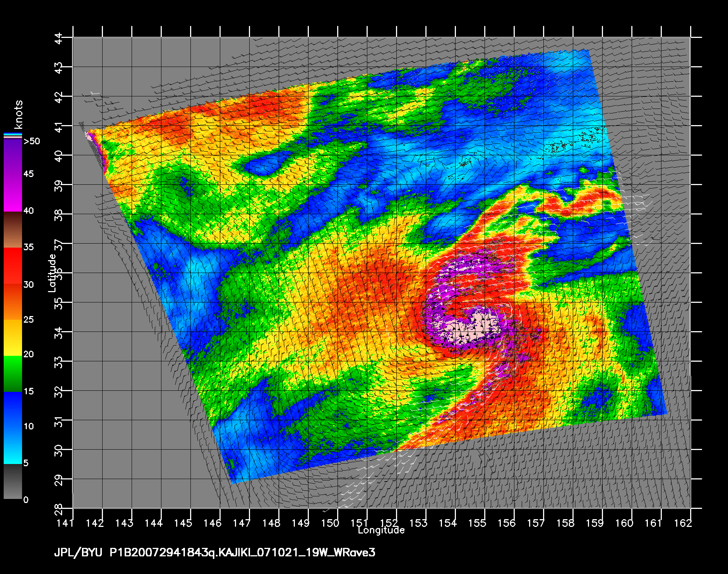Click the orange 25-30 knots color bar segment
Image resolution: width=728 pixels, height=574 pixels.
click(x=13, y=302)
